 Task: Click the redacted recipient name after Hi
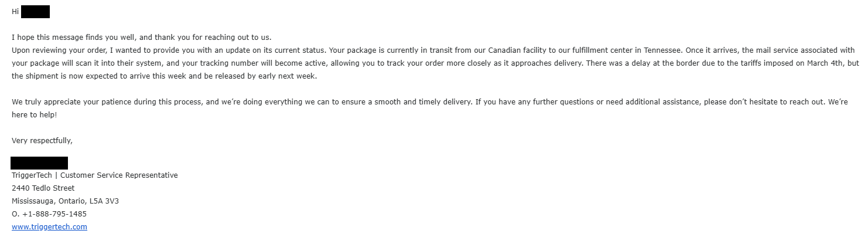point(35,11)
